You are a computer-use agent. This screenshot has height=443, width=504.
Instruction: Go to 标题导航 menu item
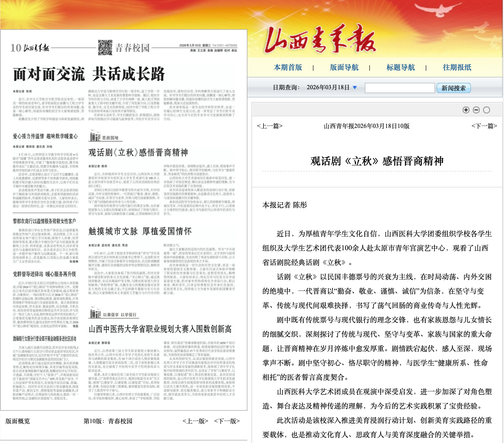pyautogui.click(x=400, y=67)
